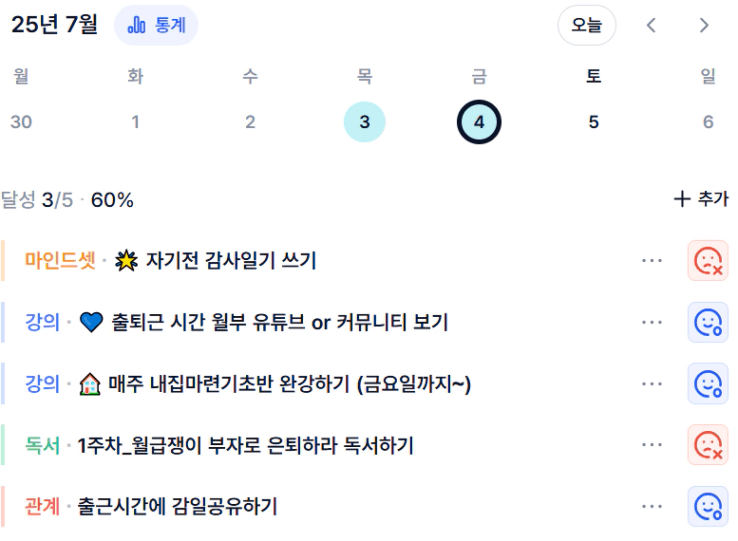Image resolution: width=738 pixels, height=541 pixels.
Task: Select Saturday the 5th in calendar
Action: coord(594,122)
